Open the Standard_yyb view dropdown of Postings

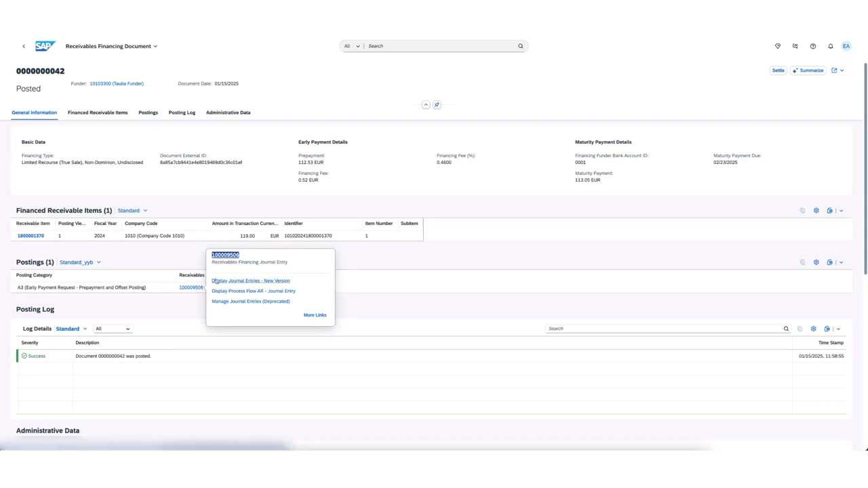tap(80, 262)
